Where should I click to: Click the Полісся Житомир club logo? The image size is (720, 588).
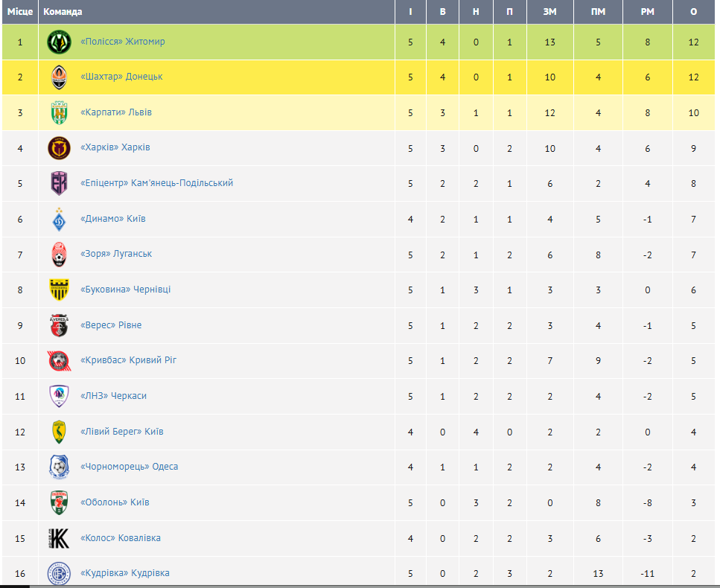[x=60, y=42]
